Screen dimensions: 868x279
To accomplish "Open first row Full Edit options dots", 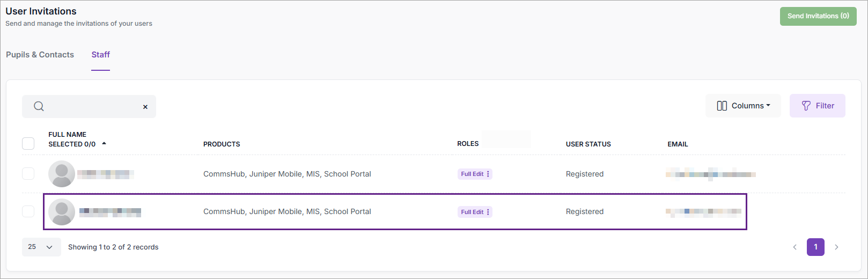I will pyautogui.click(x=488, y=174).
